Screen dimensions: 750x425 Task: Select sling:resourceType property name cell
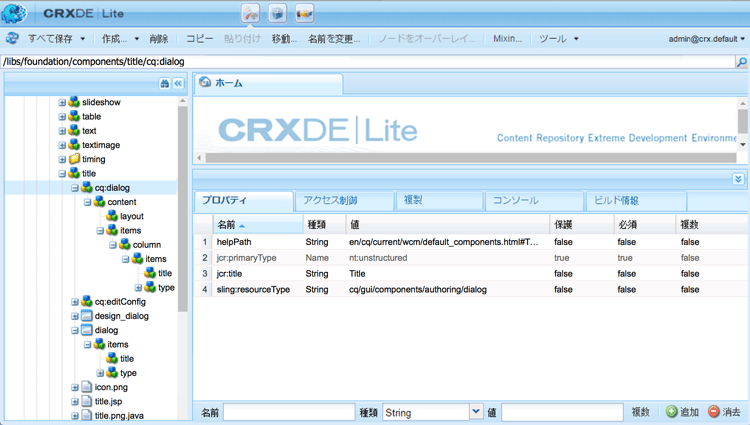tap(253, 289)
